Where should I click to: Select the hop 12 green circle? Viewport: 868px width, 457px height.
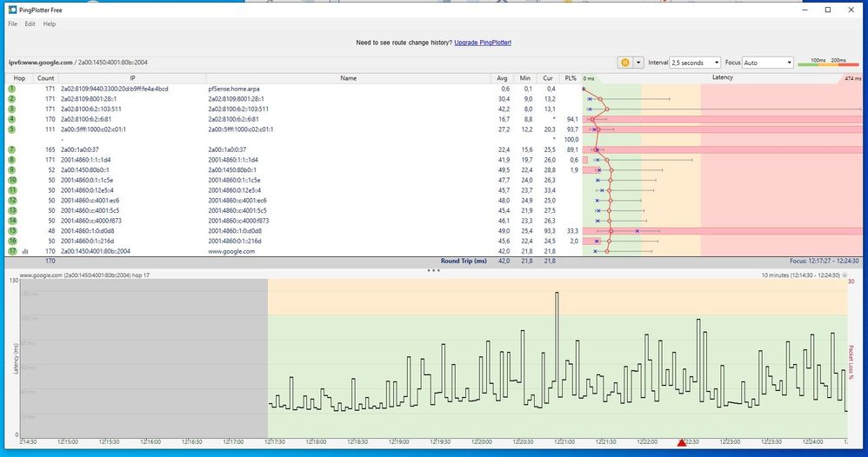(11, 201)
